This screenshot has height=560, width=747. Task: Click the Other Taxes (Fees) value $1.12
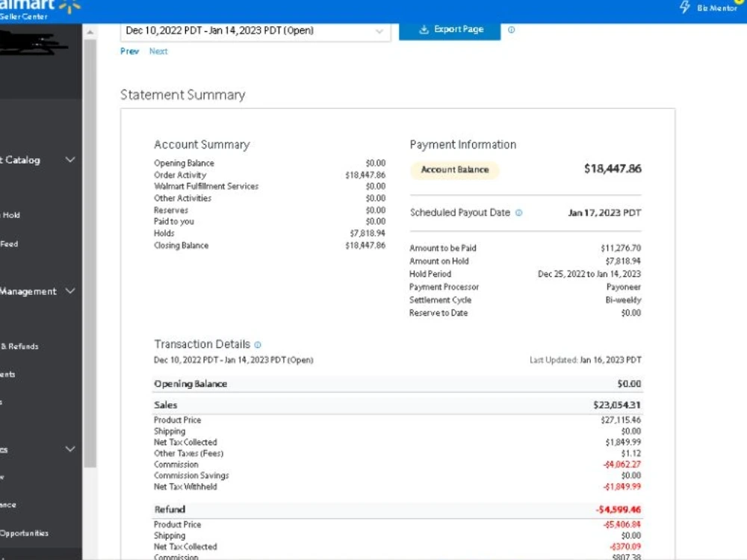coord(630,453)
